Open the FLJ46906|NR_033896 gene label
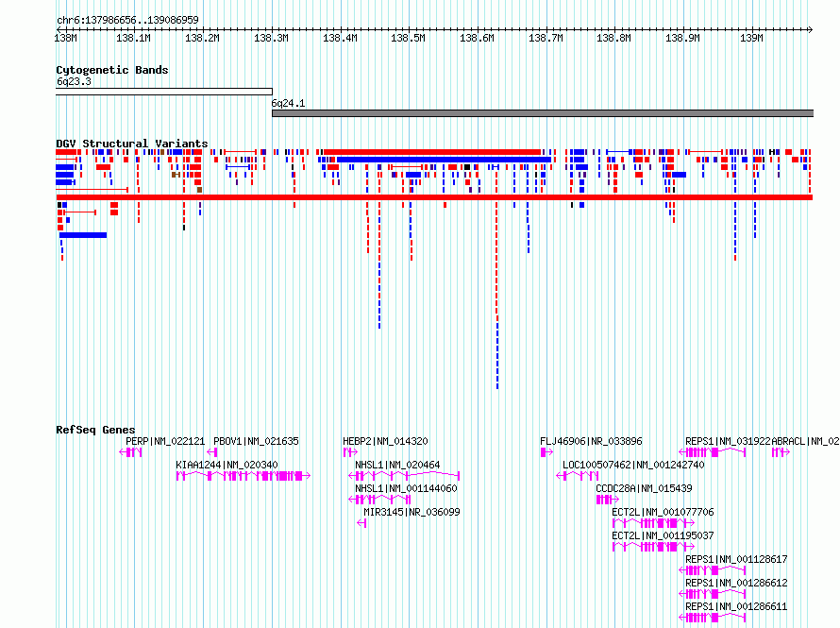840x628 pixels. pos(591,442)
